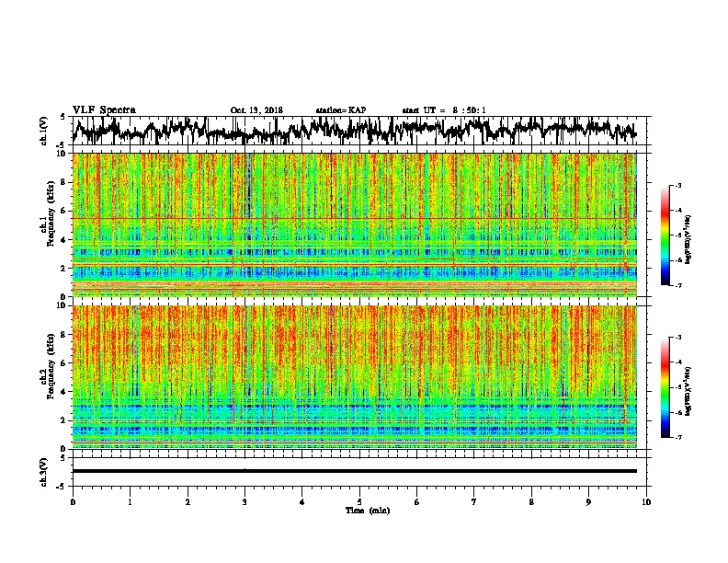728x563 pixels.
Task: Click time axis tick label "10"
Action: [x=646, y=502]
